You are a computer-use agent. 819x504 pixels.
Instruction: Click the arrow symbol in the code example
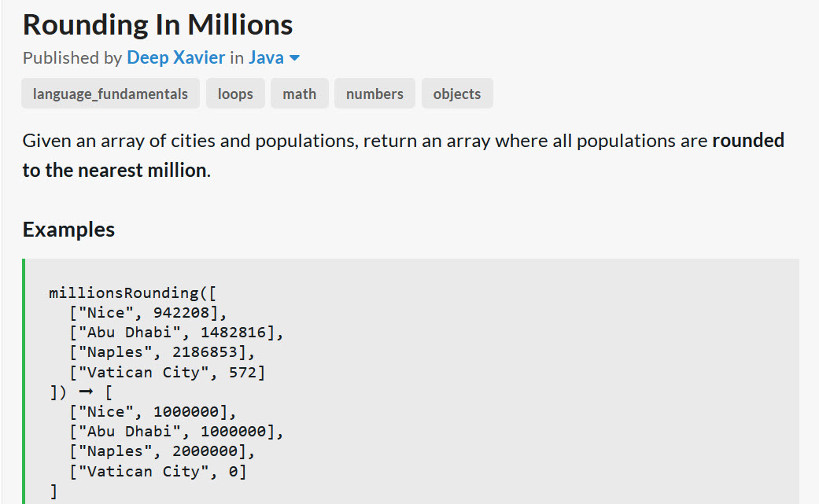click(x=86, y=392)
